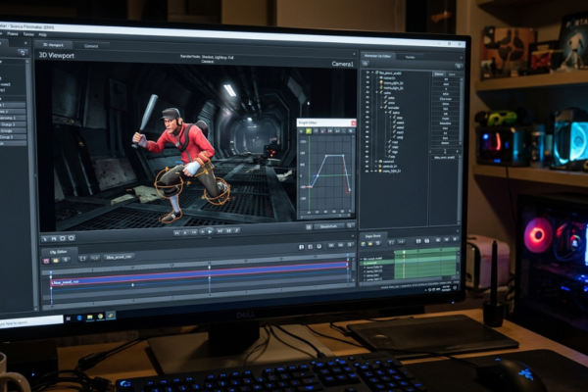Click the Source Filmmaker icon on the taskbar

pos(111,316)
